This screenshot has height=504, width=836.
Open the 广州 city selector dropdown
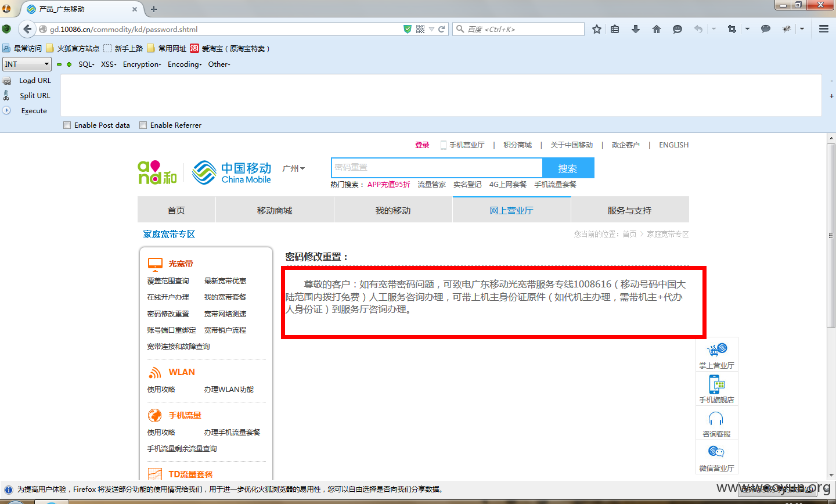click(x=293, y=168)
